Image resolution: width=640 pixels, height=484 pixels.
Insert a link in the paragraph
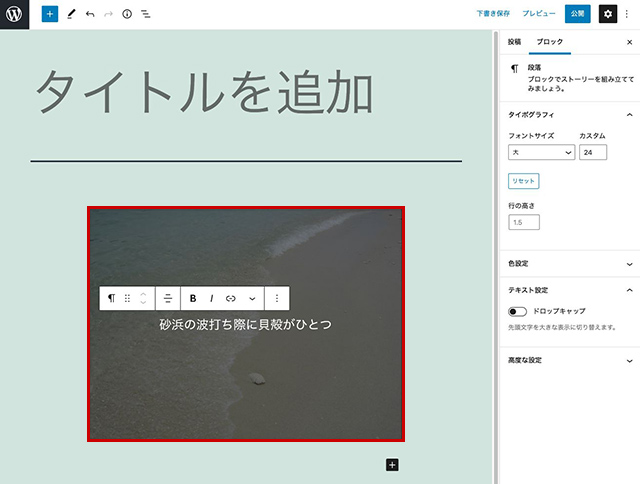(231, 298)
